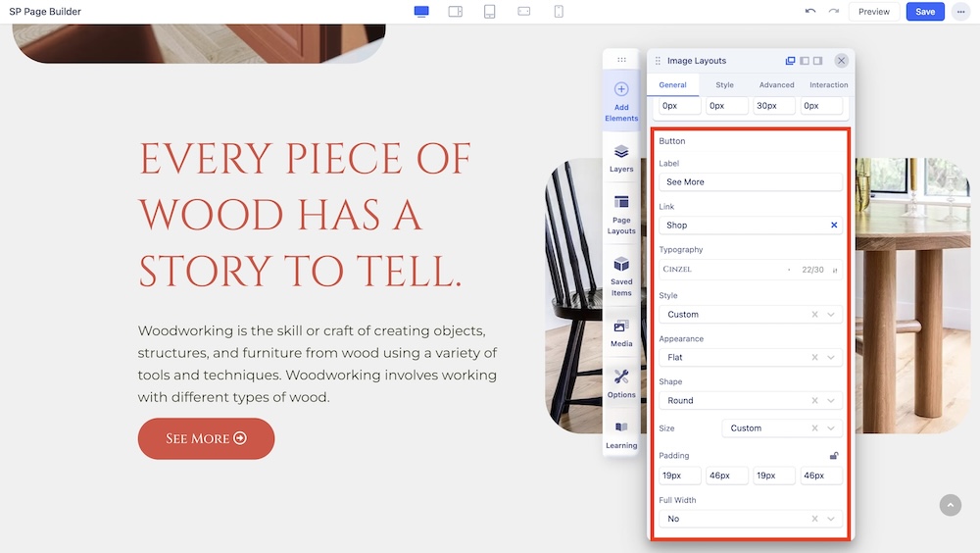This screenshot has height=553, width=980.
Task: Switch to the Advanced tab
Action: 776,85
